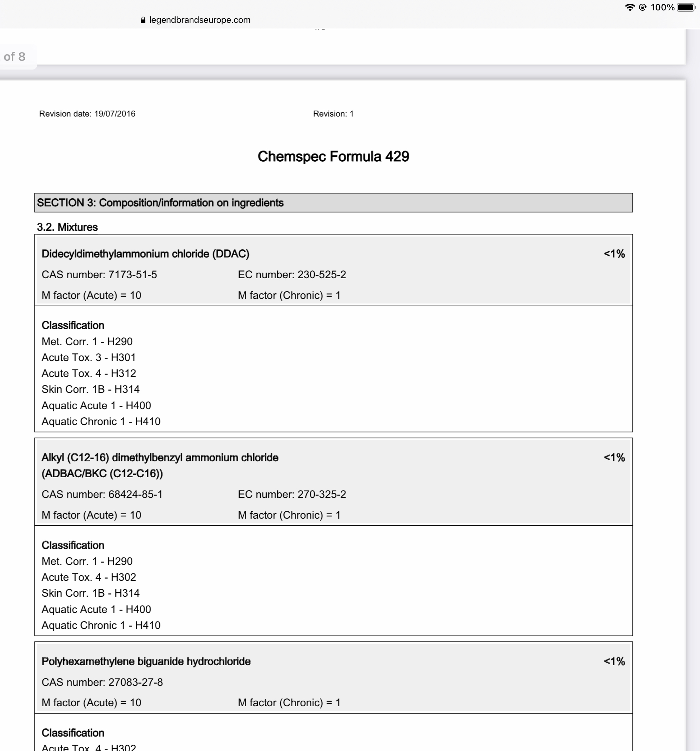Tap CAS number 27083-27-8
The width and height of the screenshot is (700, 751).
[x=102, y=682]
